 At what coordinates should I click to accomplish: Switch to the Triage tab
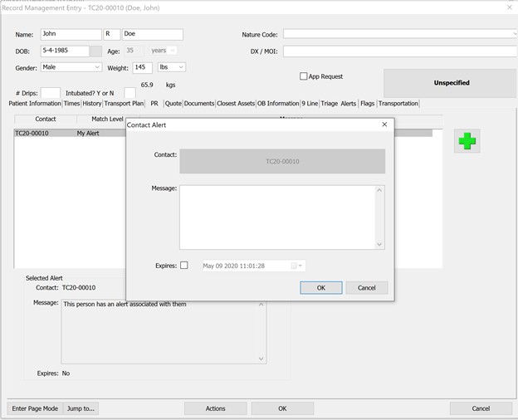[330, 104]
